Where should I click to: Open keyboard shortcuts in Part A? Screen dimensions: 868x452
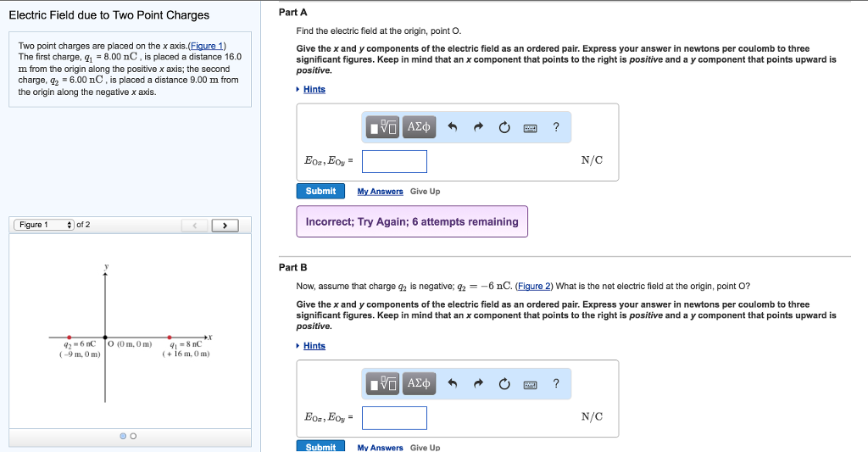pyautogui.click(x=531, y=129)
